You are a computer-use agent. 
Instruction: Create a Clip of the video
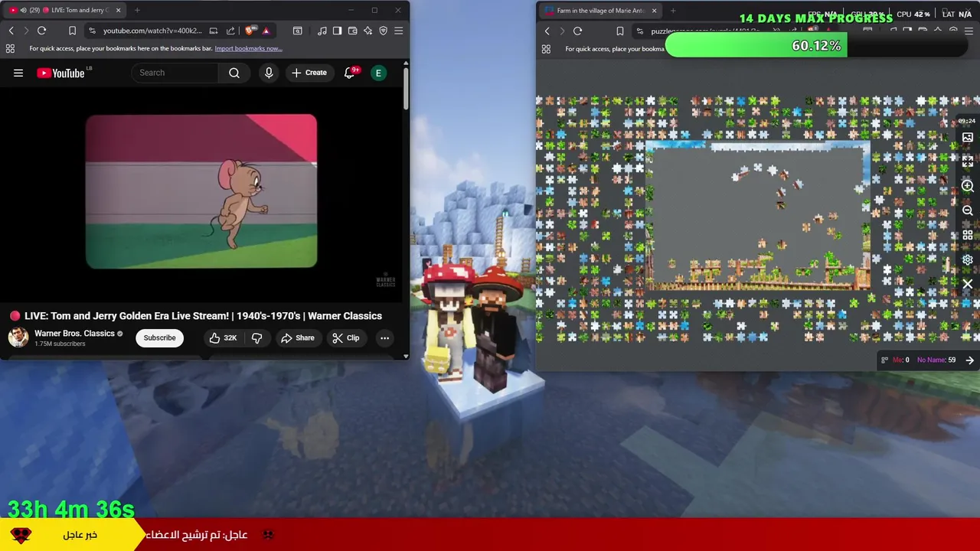pos(345,337)
